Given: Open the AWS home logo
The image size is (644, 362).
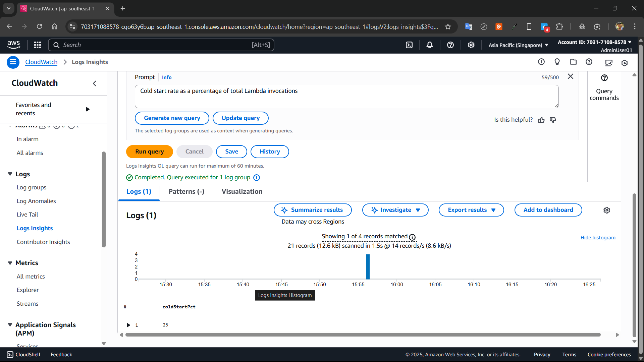Looking at the screenshot, I should 13,45.
